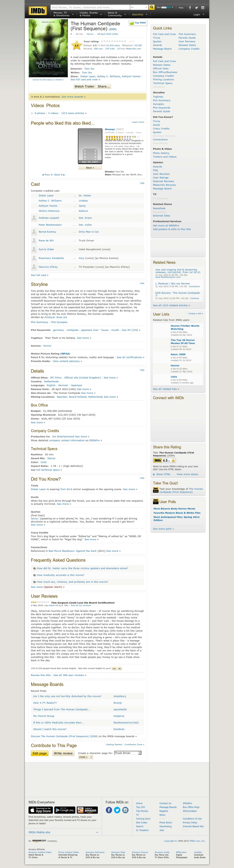
Task: Open Box Office/Business sidebar link
Action: pyautogui.click(x=165, y=72)
